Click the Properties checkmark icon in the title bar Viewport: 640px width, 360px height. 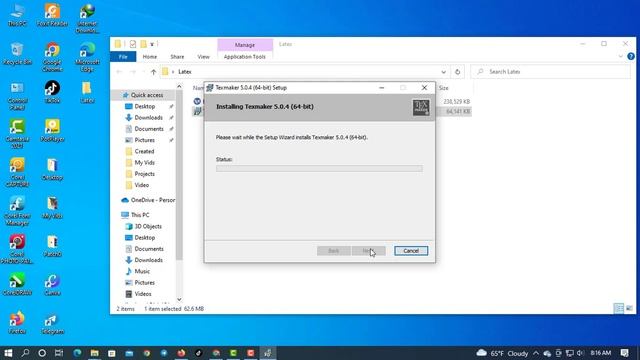point(133,44)
